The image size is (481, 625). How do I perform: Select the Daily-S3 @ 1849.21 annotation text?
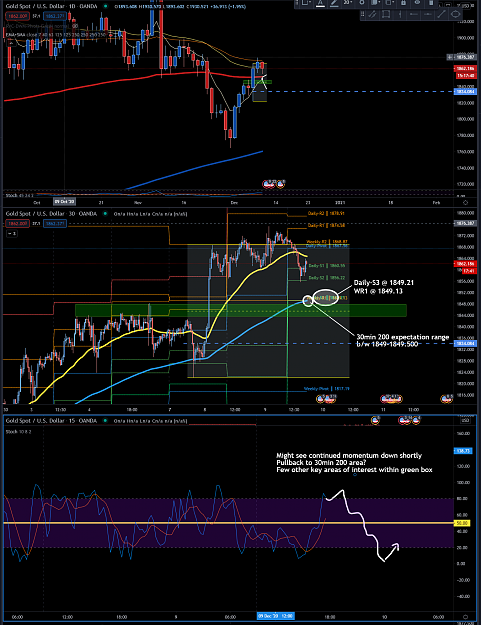[383, 287]
